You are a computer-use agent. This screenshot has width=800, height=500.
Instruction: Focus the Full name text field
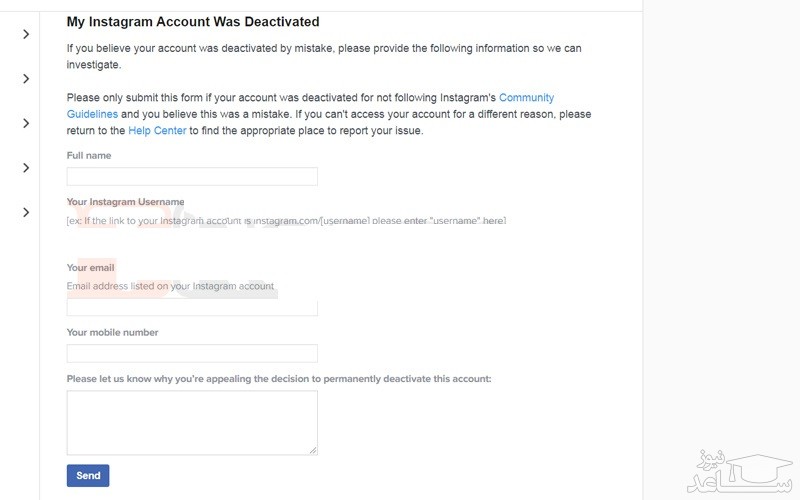click(x=192, y=177)
